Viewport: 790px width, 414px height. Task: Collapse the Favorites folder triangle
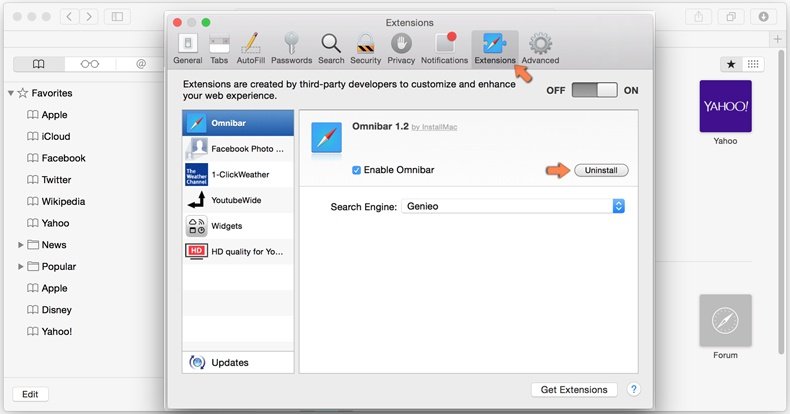click(11, 93)
